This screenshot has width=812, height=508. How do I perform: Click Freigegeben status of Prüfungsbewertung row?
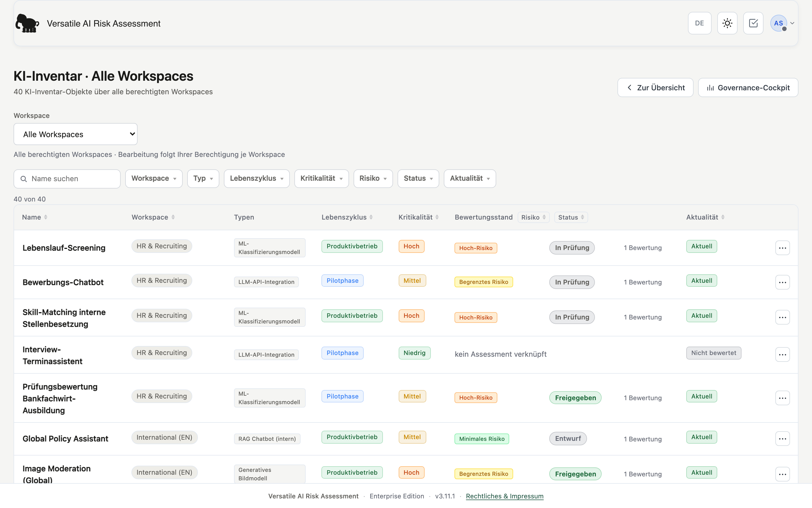pyautogui.click(x=575, y=398)
